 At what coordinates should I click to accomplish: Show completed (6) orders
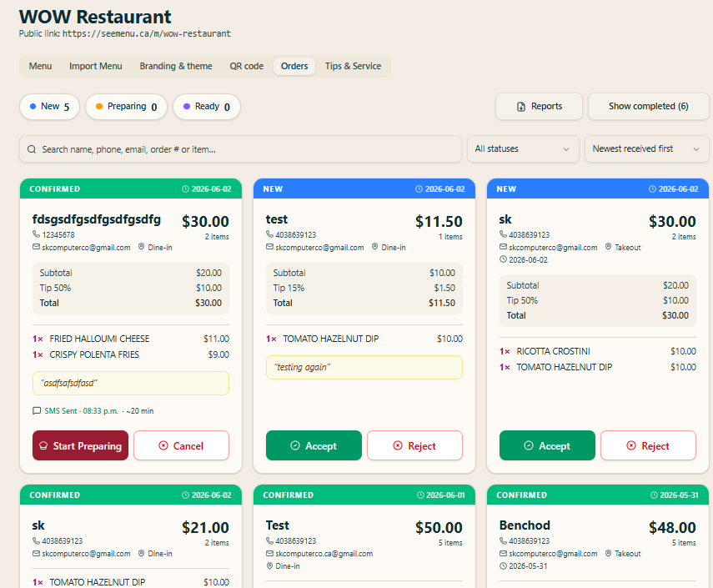click(649, 107)
